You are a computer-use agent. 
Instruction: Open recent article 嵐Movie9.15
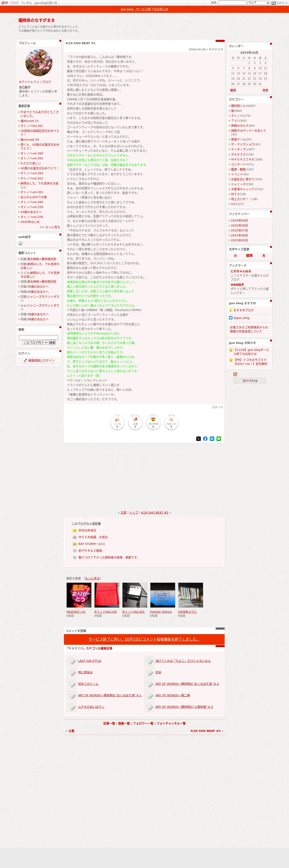pos(30,121)
